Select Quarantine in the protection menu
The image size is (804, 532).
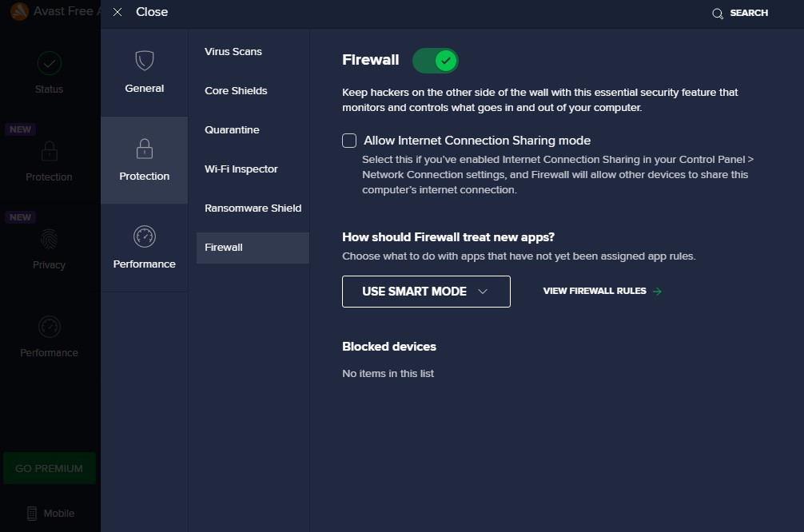click(232, 130)
